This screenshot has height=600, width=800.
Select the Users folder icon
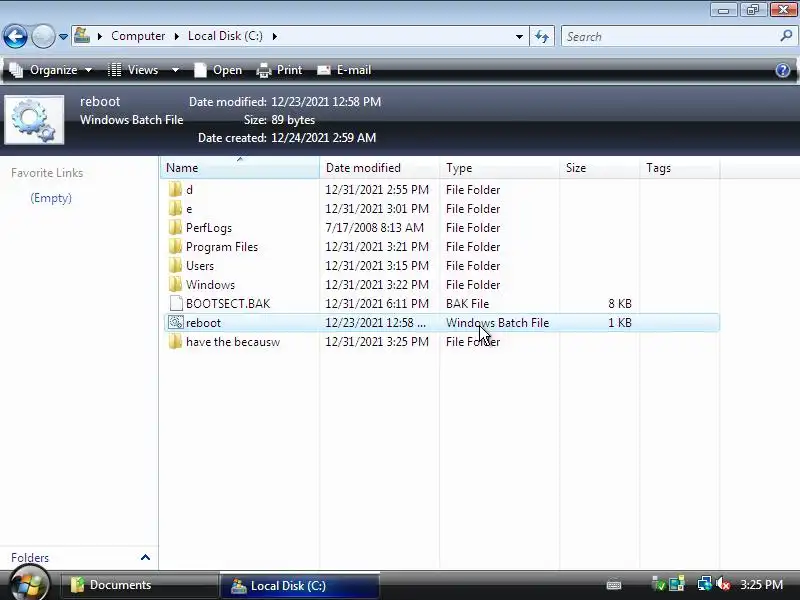pyautogui.click(x=175, y=266)
